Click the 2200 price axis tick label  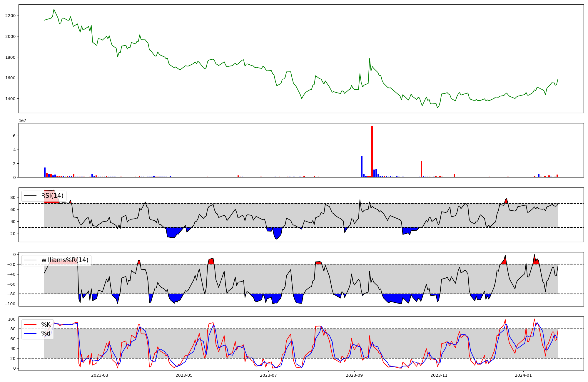click(11, 16)
